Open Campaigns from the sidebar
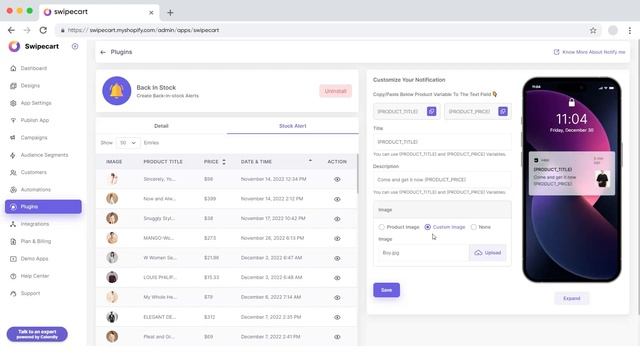The height and width of the screenshot is (360, 640). tap(29, 138)
